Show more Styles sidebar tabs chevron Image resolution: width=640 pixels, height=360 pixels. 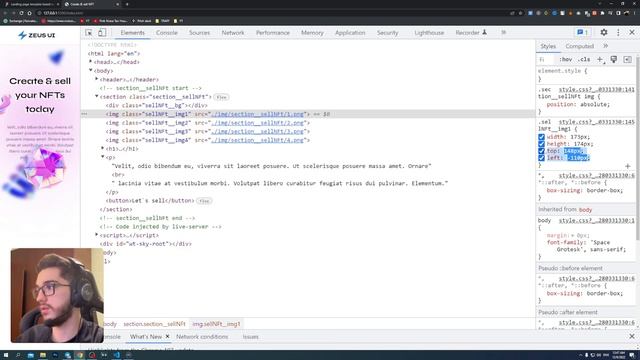pos(606,46)
